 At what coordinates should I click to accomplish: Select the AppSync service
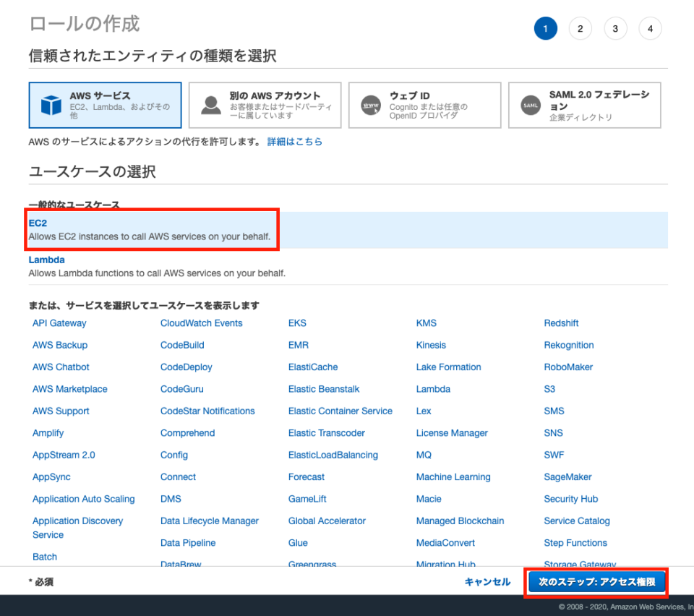51,477
